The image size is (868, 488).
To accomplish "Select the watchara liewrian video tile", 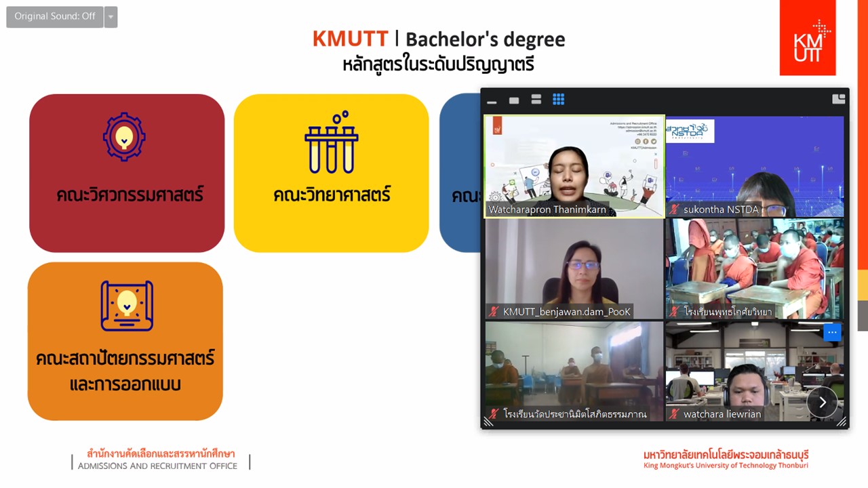I will (x=755, y=371).
